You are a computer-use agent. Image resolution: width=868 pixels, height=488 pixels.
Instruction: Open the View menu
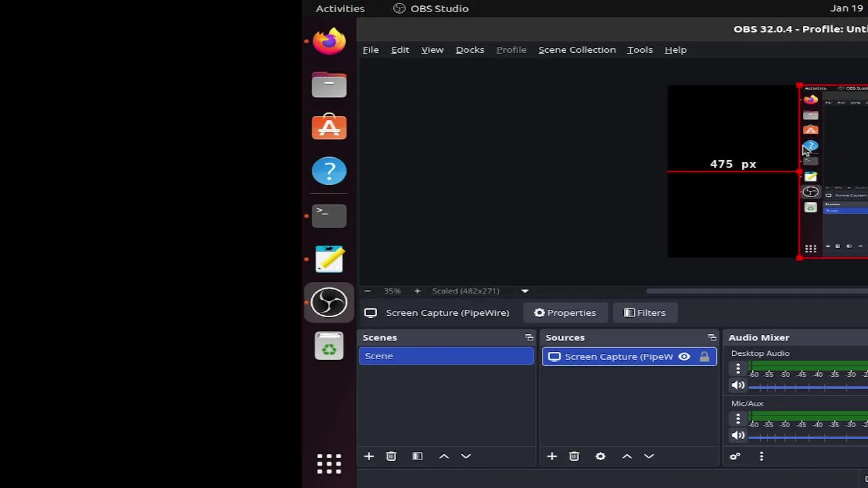(x=432, y=49)
